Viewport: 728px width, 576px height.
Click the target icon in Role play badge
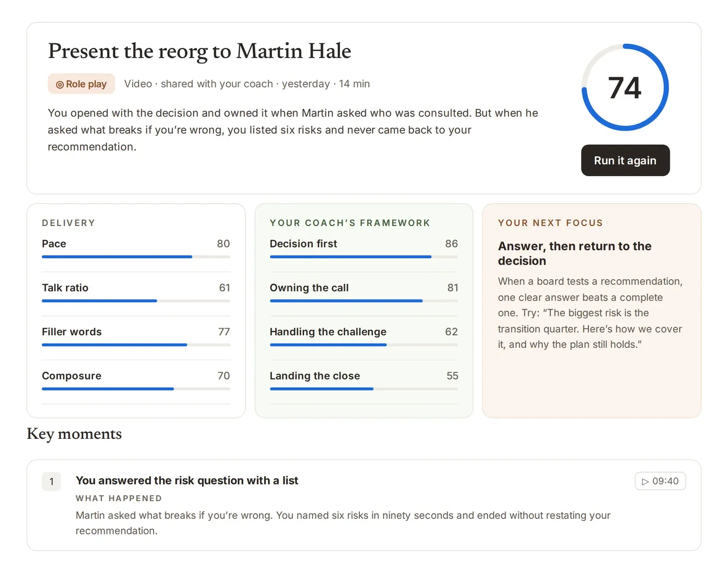pyautogui.click(x=60, y=84)
